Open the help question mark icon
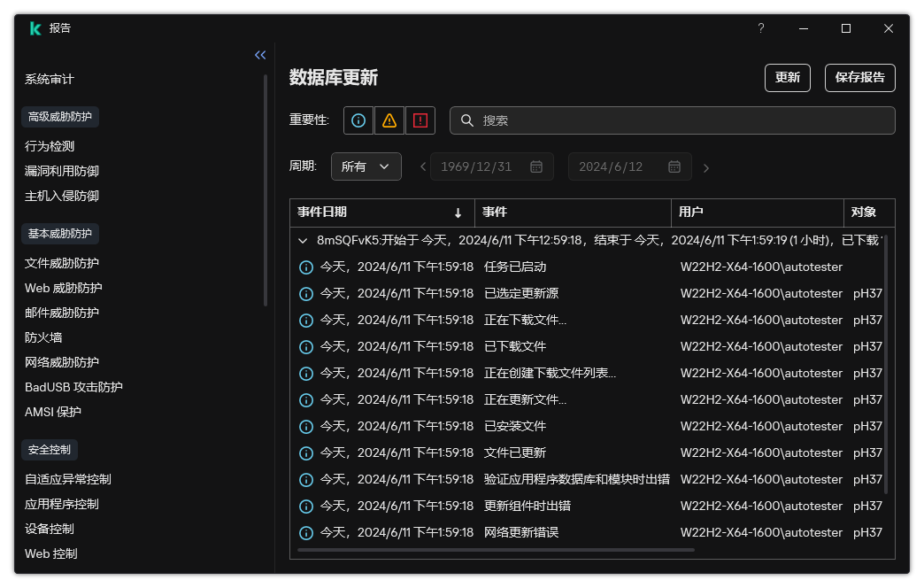The height and width of the screenshot is (588, 924). [760, 28]
